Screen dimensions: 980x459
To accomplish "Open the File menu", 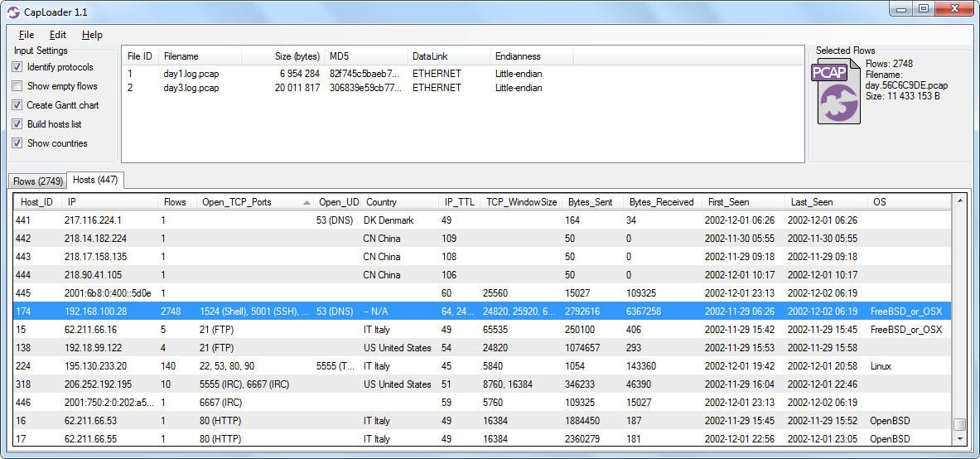I will [27, 35].
